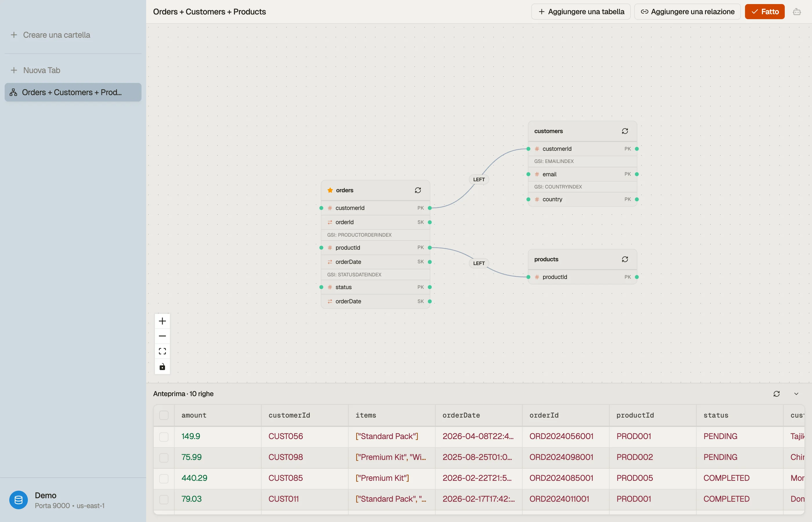Reload the preview rows
Image resolution: width=812 pixels, height=522 pixels.
click(776, 394)
